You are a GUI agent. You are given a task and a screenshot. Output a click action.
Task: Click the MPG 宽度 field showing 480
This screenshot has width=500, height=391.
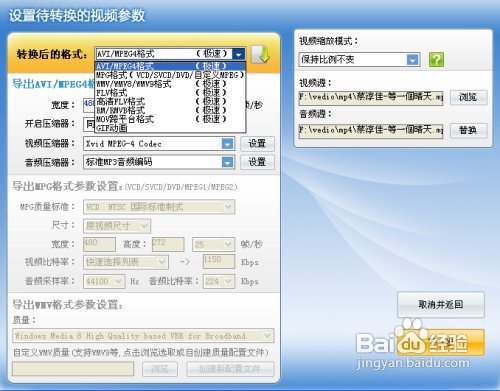pos(99,244)
